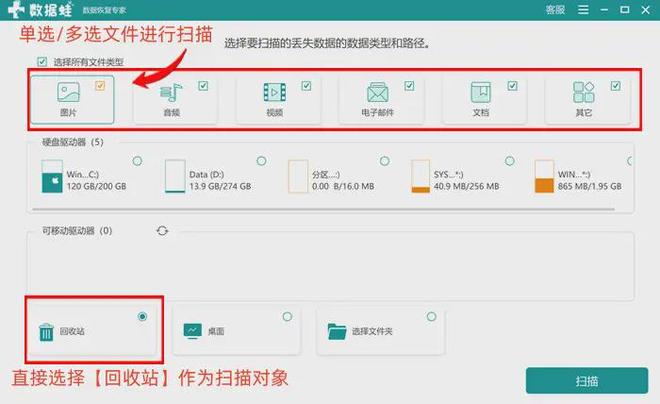Viewport: 660px width, 404px height.
Task: Uncheck the 电子邮件 checkbox
Action: 409,86
